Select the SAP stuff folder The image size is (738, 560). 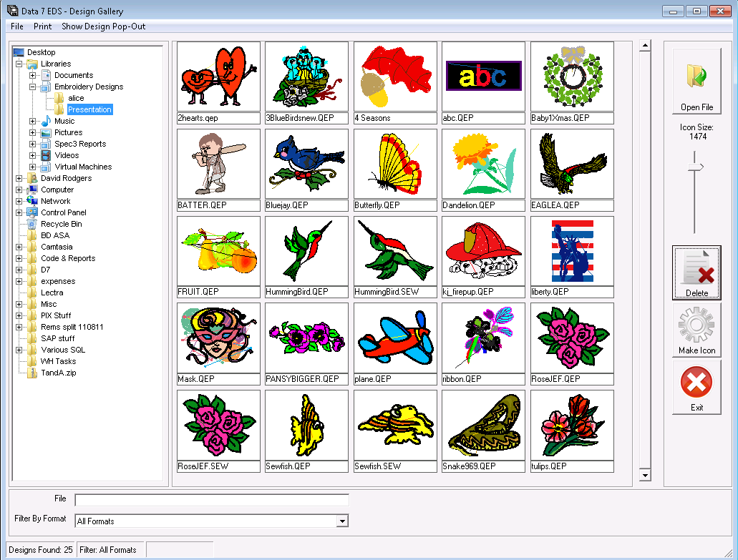tap(57, 338)
